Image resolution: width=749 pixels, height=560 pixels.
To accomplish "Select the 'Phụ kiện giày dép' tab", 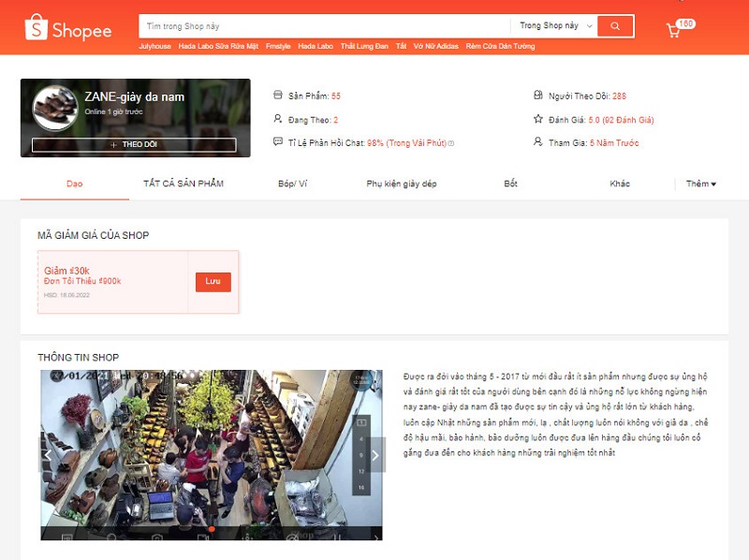I will click(x=401, y=184).
